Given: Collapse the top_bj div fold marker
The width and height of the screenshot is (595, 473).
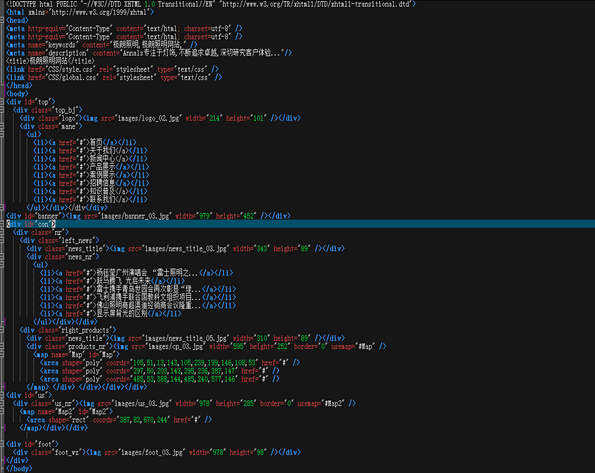Looking at the screenshot, I should [x=2, y=110].
